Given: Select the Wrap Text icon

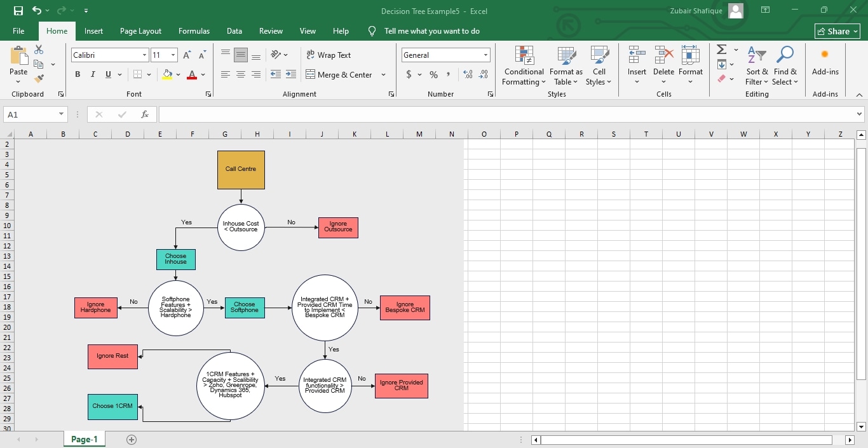Looking at the screenshot, I should tap(311, 55).
